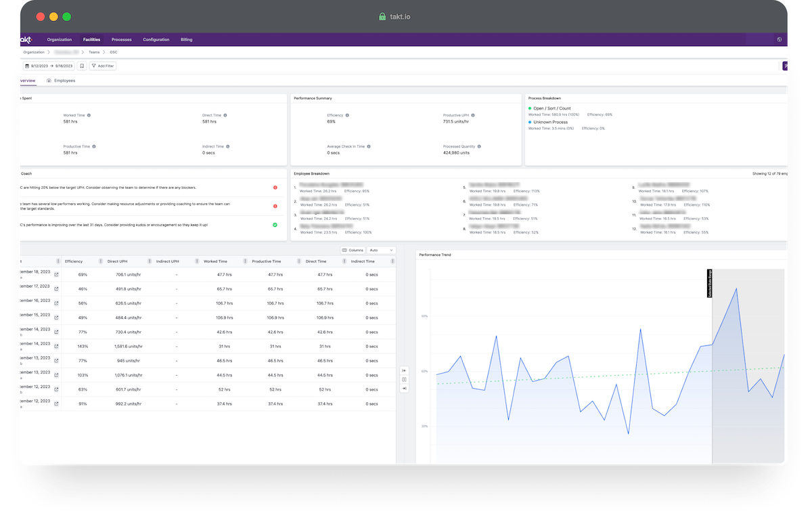The image size is (812, 522).
Task: Click the Direct UPH column header label
Action: [117, 261]
